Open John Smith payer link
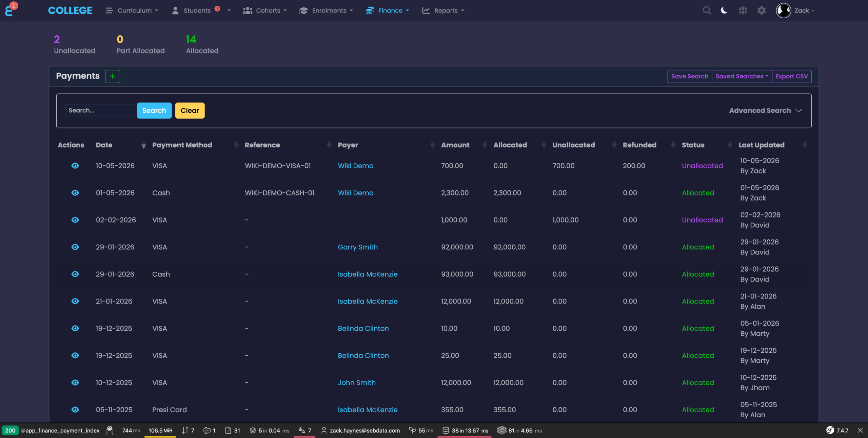This screenshot has width=868, height=438. (x=357, y=382)
